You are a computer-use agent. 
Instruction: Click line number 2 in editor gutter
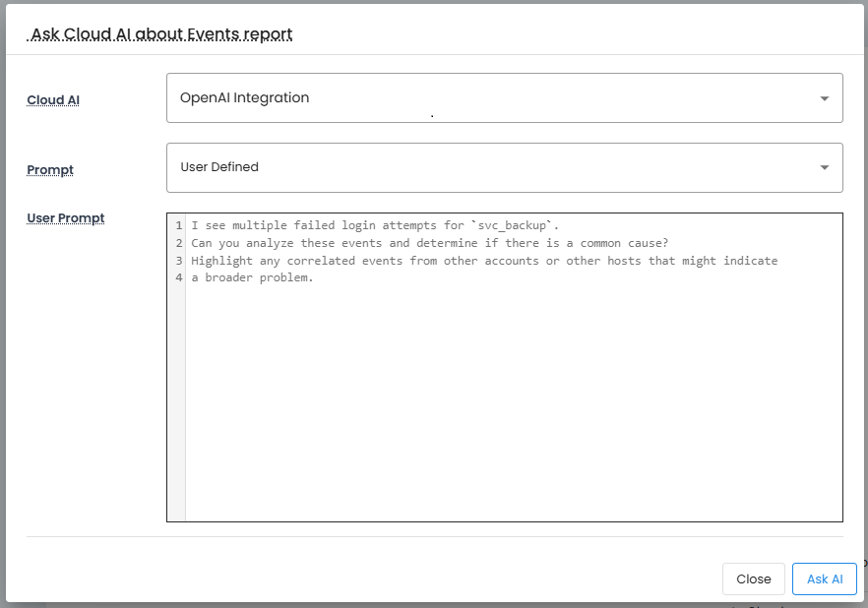click(x=178, y=243)
